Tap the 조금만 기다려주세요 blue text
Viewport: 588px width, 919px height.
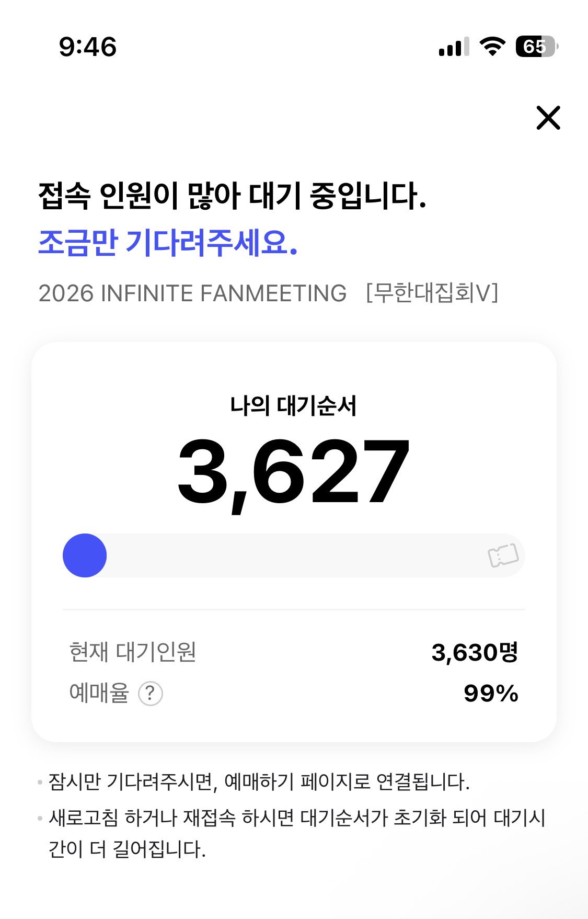[168, 243]
